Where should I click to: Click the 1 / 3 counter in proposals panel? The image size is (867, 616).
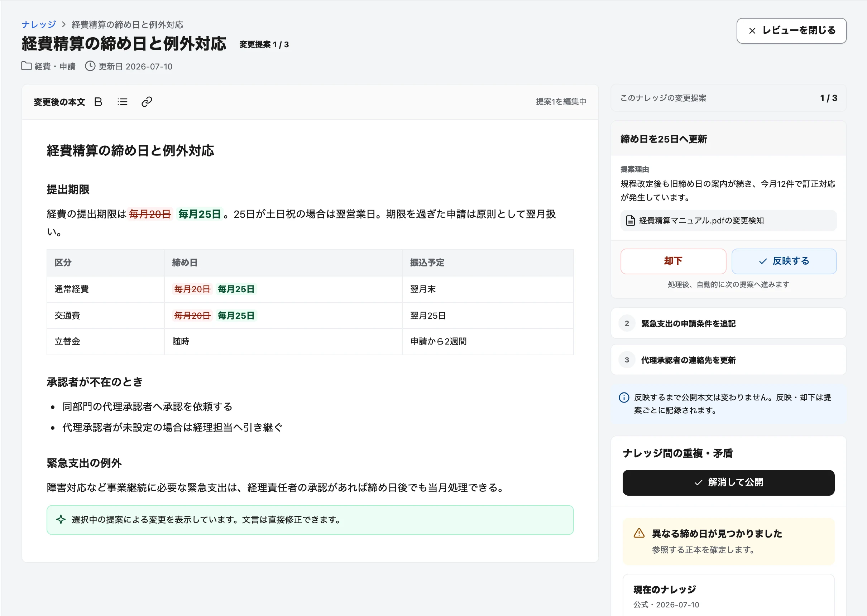point(828,98)
